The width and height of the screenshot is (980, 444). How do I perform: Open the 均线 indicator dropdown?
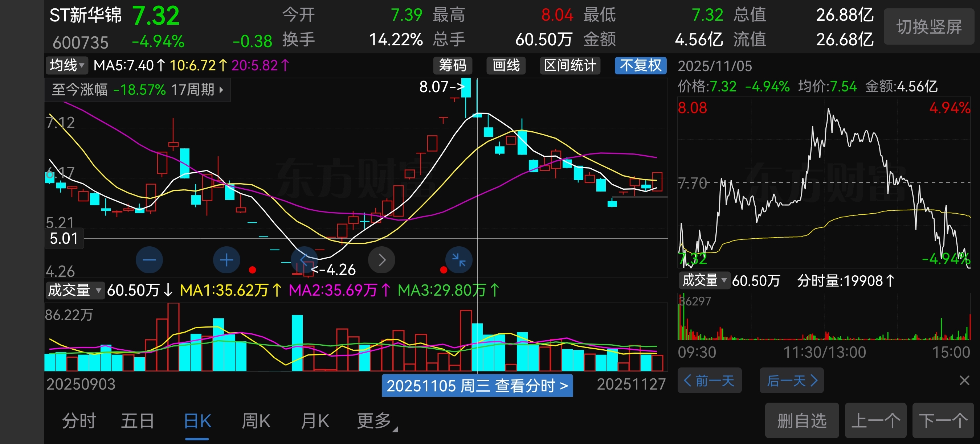[x=66, y=65]
